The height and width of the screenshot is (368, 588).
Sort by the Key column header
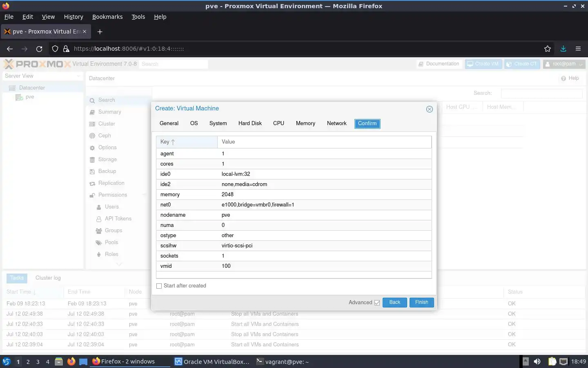(187, 142)
